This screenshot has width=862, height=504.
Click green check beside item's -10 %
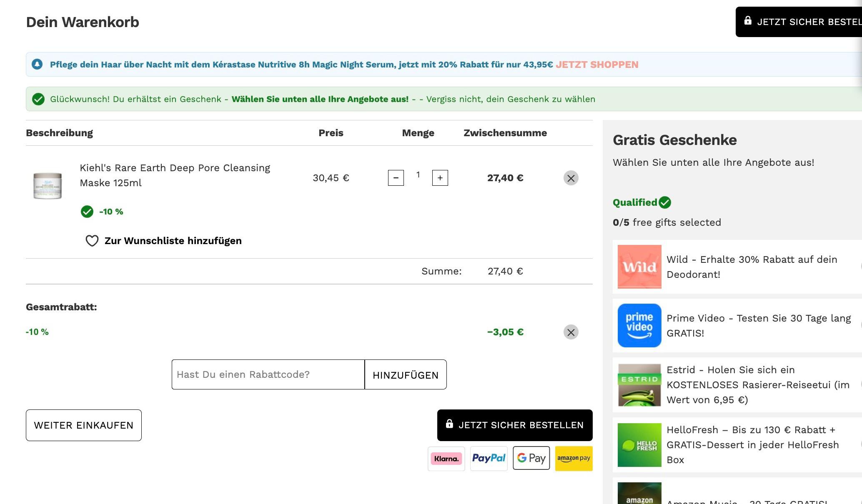pos(87,212)
